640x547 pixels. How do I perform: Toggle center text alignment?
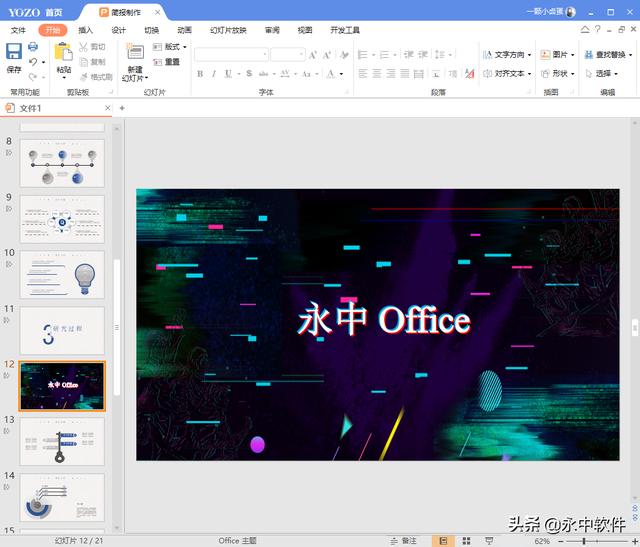click(377, 74)
